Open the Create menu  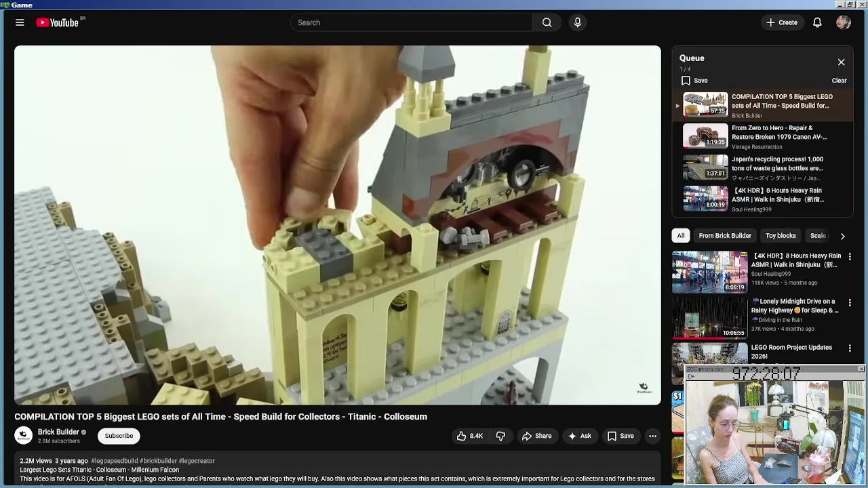782,22
